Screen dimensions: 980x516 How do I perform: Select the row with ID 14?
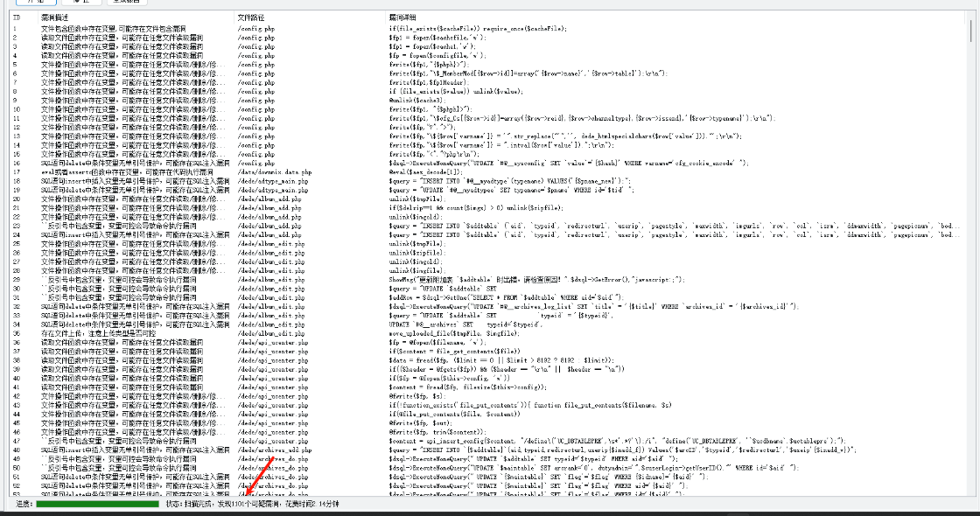coord(487,145)
